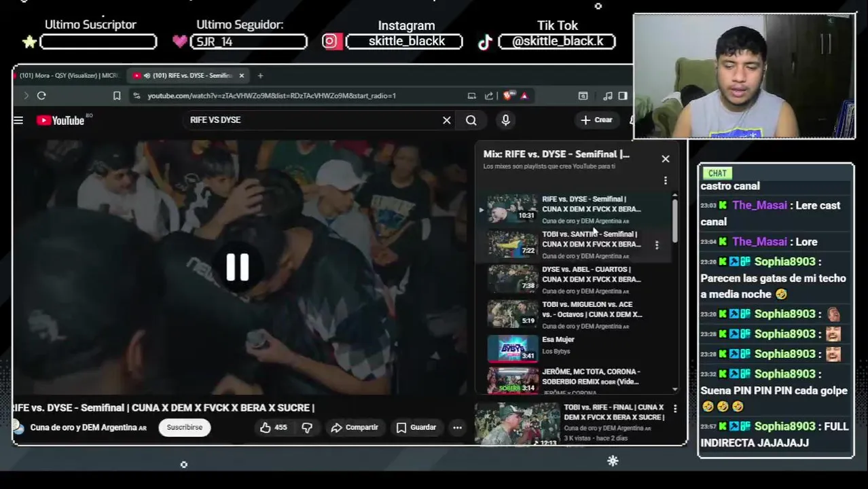Click the playlist scroll down arrow
Viewport: 868px width, 489px height.
click(x=675, y=389)
